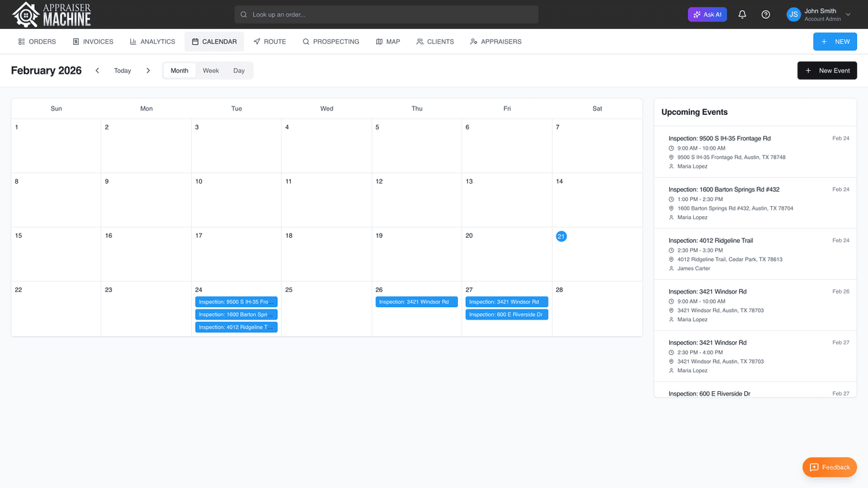Screen dimensions: 868x488
Task: Create a New Event
Action: 827,70
